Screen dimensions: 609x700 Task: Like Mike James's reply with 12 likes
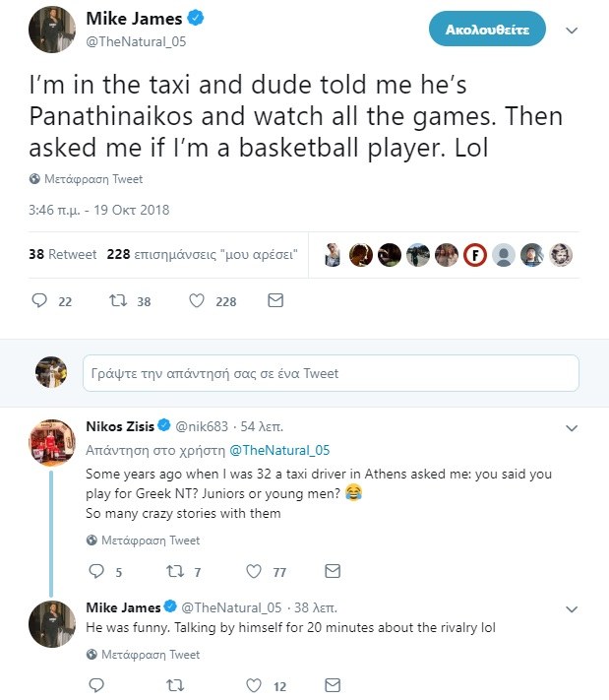coord(253,685)
